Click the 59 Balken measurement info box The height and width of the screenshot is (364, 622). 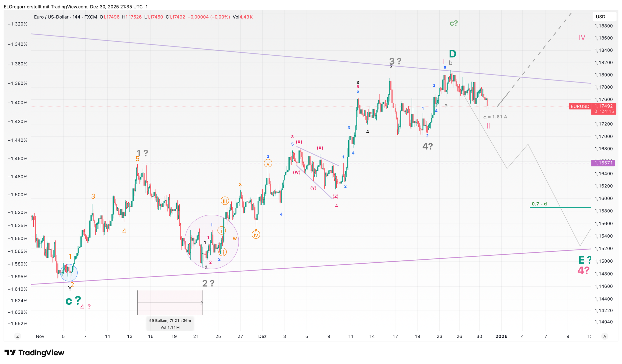click(x=170, y=324)
